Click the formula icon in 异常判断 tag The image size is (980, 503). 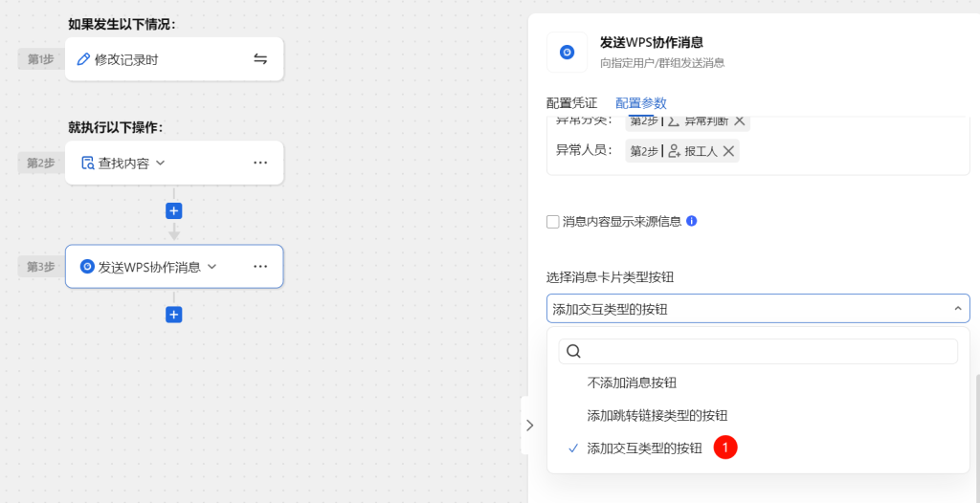[x=674, y=120]
